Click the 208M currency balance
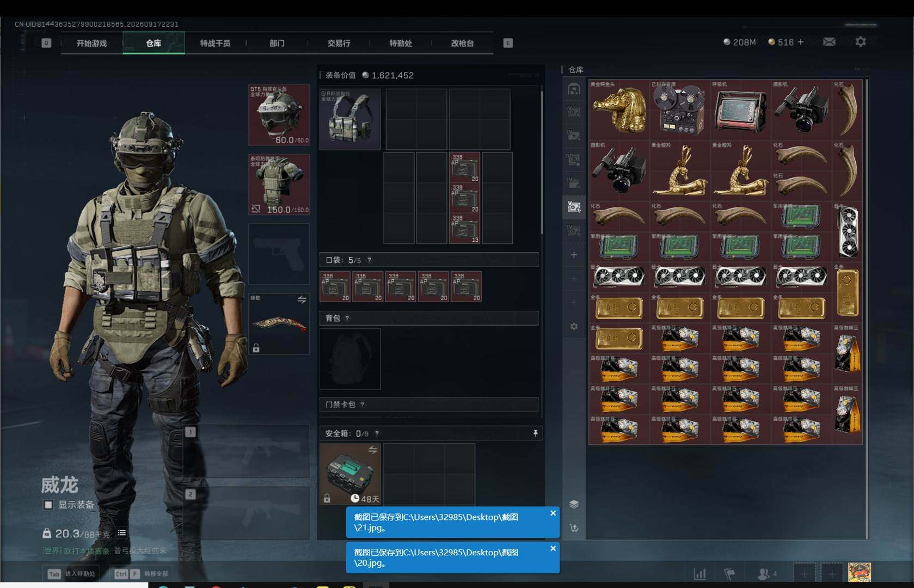Image resolution: width=914 pixels, height=588 pixels. coord(739,42)
